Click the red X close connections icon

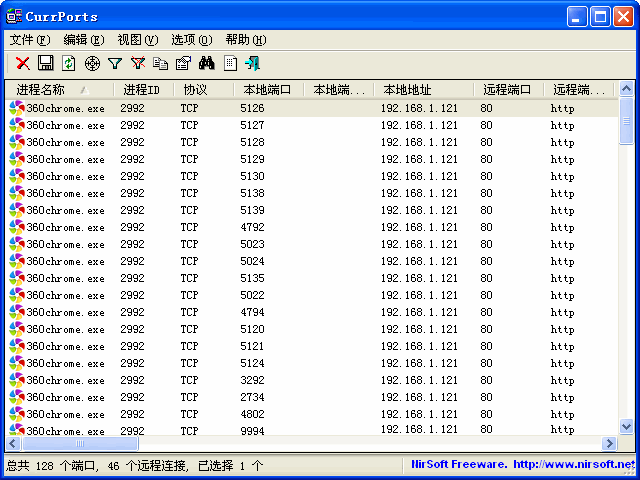click(x=22, y=63)
